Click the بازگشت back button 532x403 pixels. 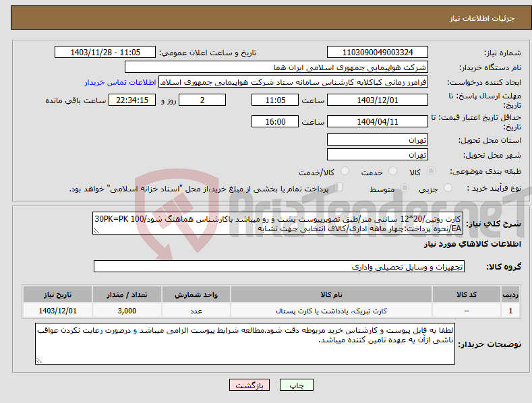coord(249,385)
